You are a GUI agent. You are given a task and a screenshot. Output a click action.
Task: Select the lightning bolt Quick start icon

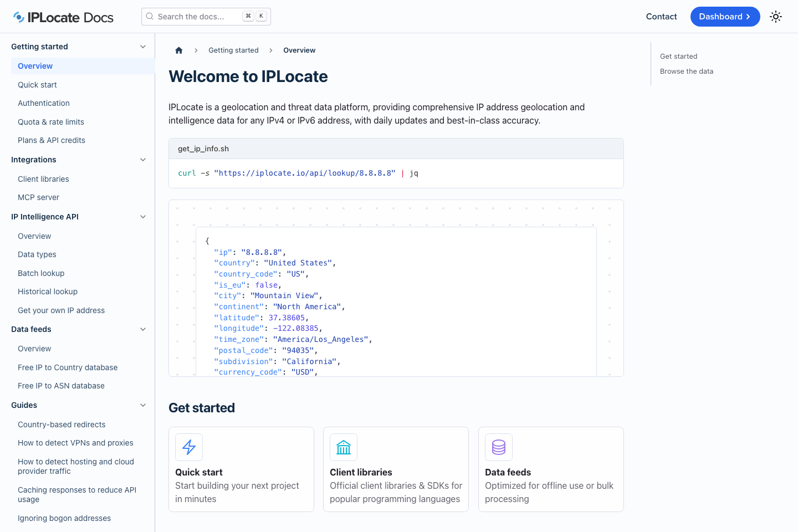188,447
